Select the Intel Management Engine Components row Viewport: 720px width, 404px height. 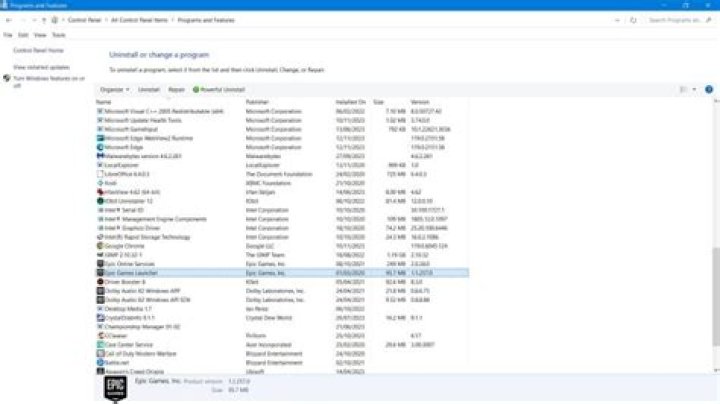[282, 219]
